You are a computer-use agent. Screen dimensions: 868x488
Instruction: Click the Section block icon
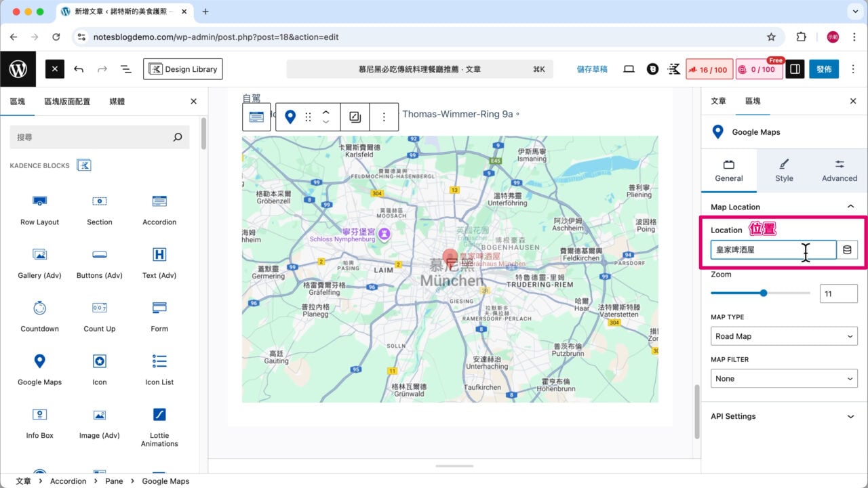(x=99, y=201)
